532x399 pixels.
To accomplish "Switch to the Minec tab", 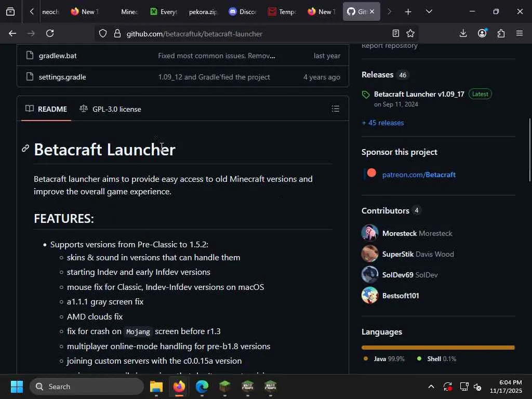I will [129, 12].
